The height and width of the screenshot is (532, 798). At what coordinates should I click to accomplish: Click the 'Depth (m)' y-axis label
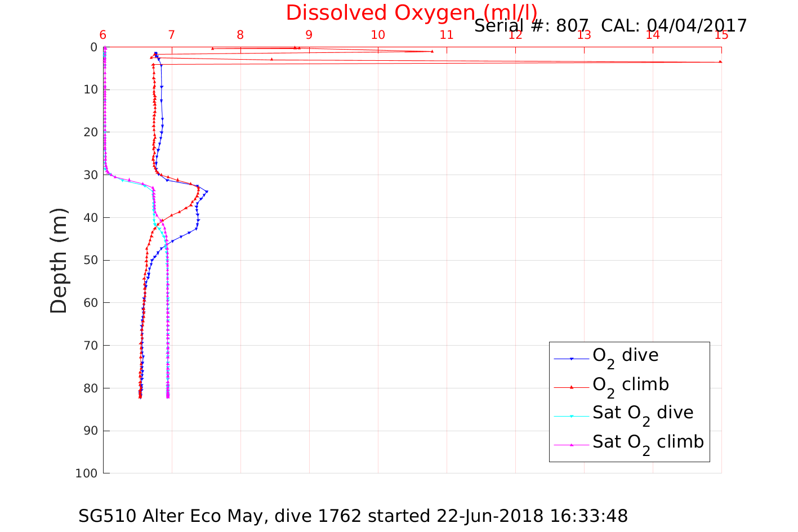tap(59, 261)
